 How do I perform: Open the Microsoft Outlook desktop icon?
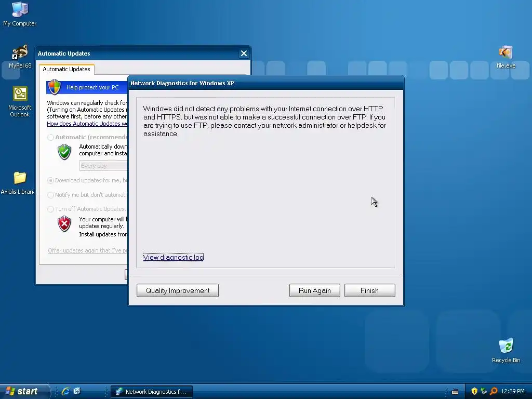click(x=20, y=101)
